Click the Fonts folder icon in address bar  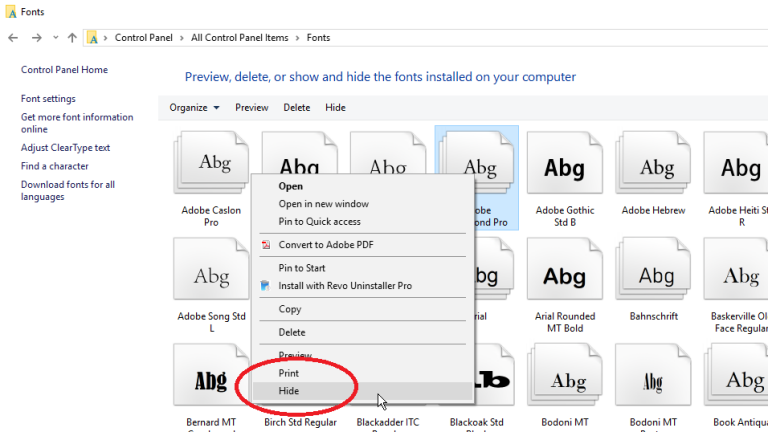(x=93, y=38)
